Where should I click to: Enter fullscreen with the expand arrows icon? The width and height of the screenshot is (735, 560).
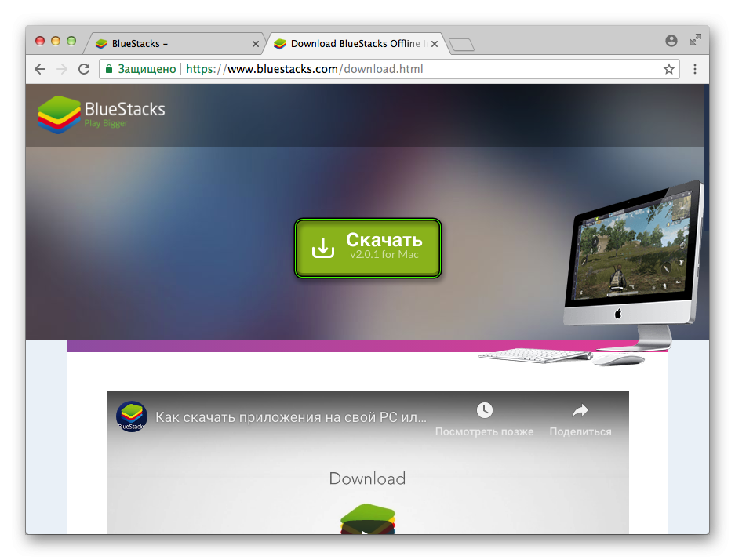click(696, 40)
